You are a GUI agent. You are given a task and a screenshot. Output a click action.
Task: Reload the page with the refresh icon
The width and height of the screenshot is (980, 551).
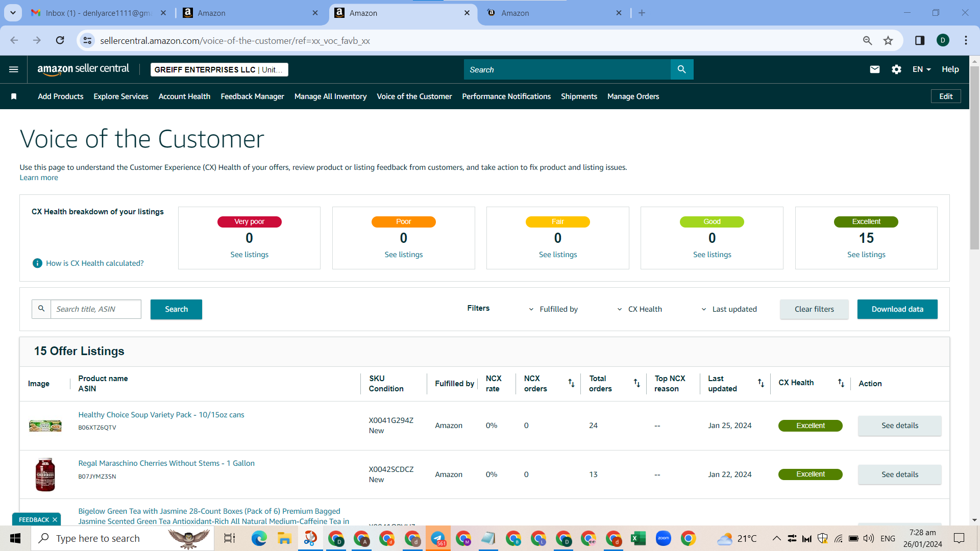coord(60,40)
